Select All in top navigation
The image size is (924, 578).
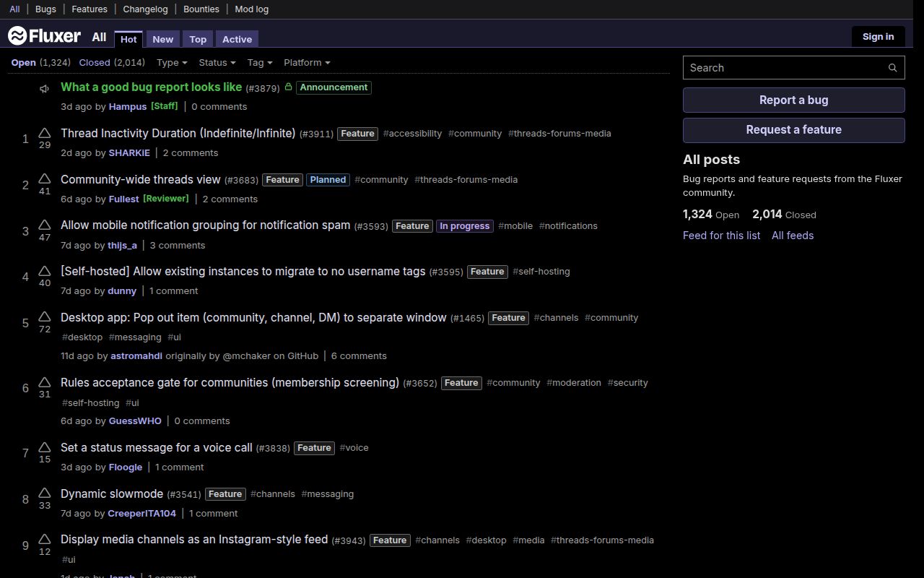(x=14, y=9)
